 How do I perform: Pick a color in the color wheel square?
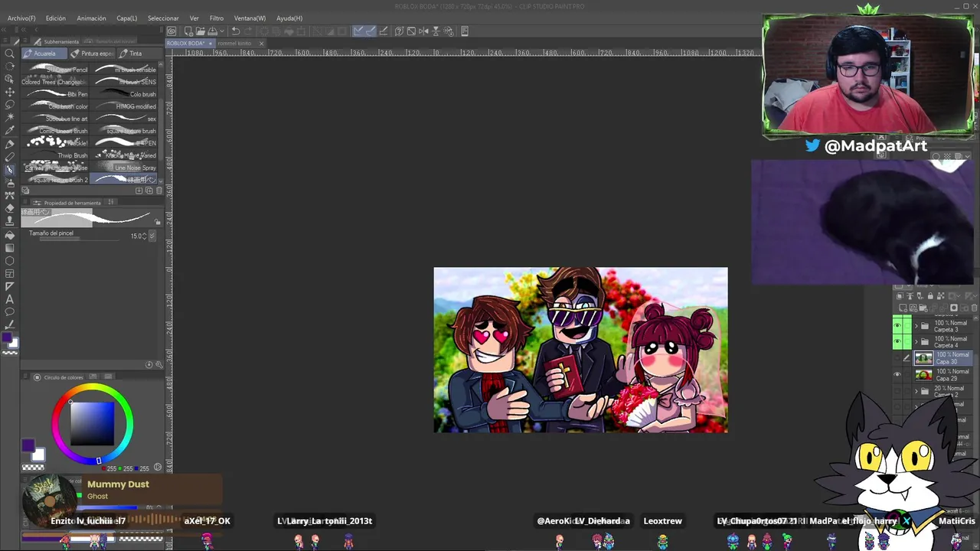click(92, 423)
